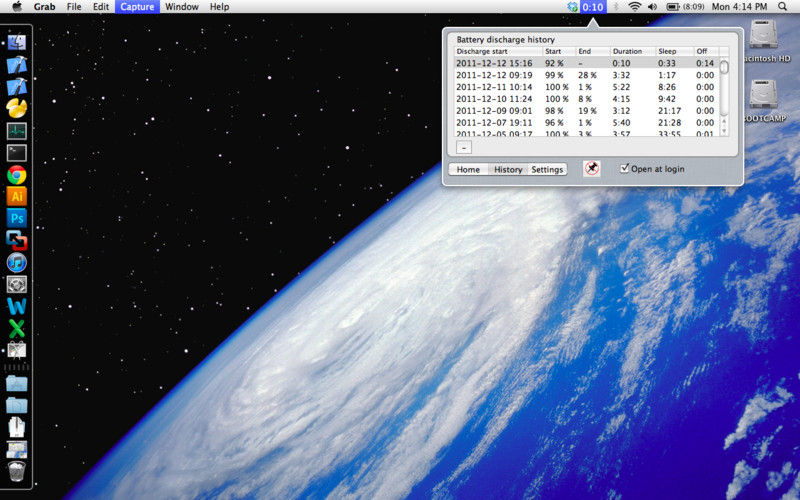
Task: Select the 2011-12-10 11:24 discharge row
Action: tap(587, 98)
